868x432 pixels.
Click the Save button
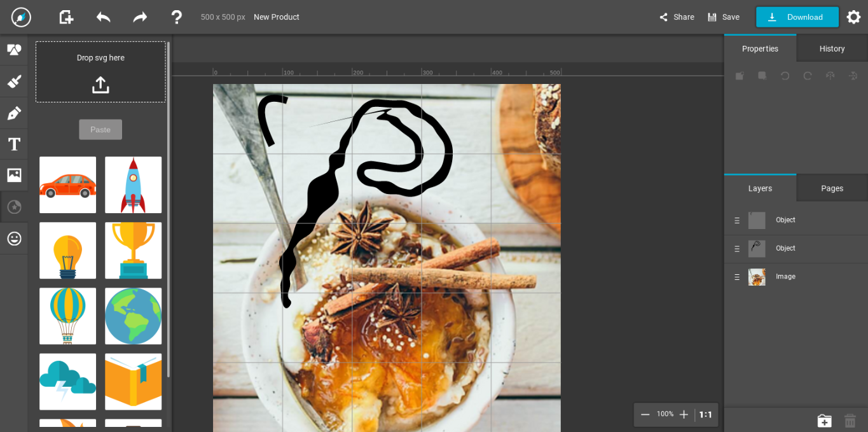[x=724, y=17]
